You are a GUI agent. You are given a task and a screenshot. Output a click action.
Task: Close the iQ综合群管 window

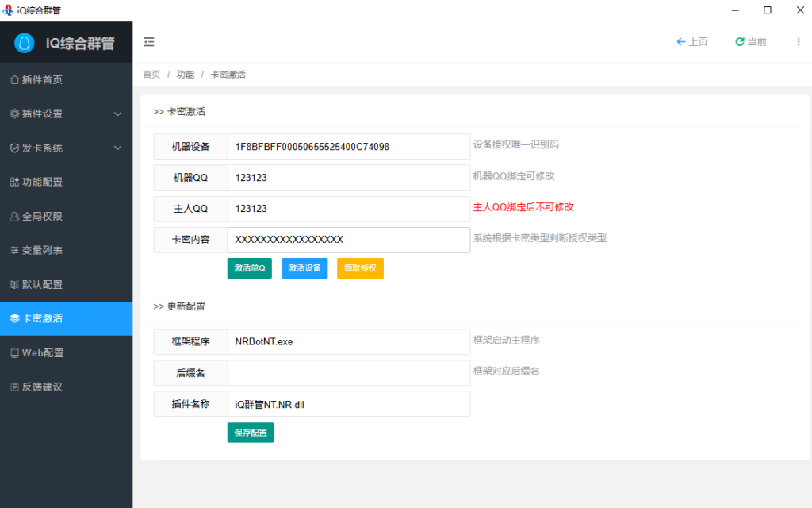coord(800,10)
